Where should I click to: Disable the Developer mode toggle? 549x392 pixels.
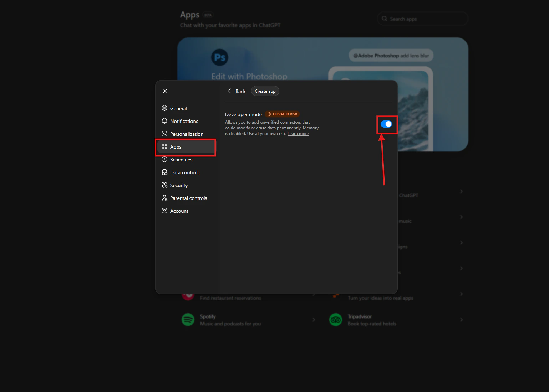point(387,124)
